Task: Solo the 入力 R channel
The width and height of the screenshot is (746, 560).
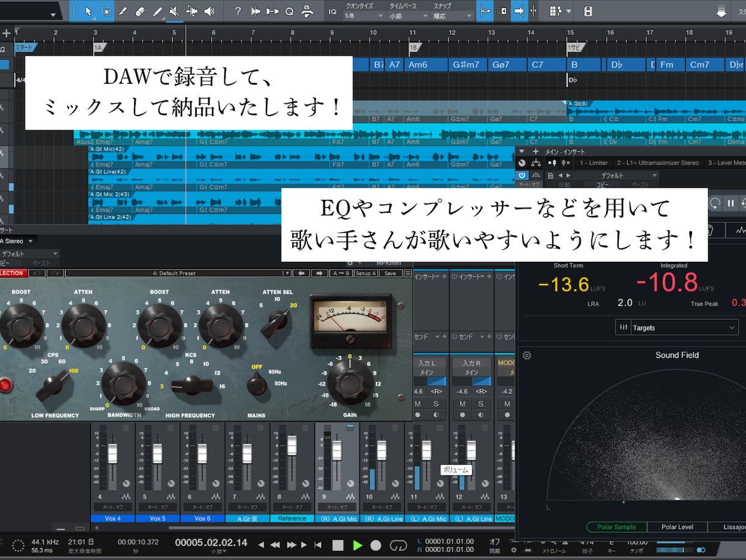Action: pyautogui.click(x=481, y=403)
